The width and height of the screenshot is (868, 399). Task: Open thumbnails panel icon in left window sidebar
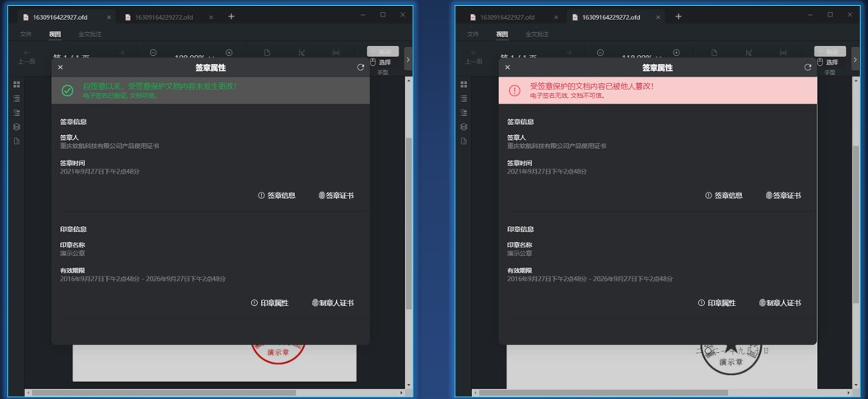pyautogui.click(x=16, y=85)
